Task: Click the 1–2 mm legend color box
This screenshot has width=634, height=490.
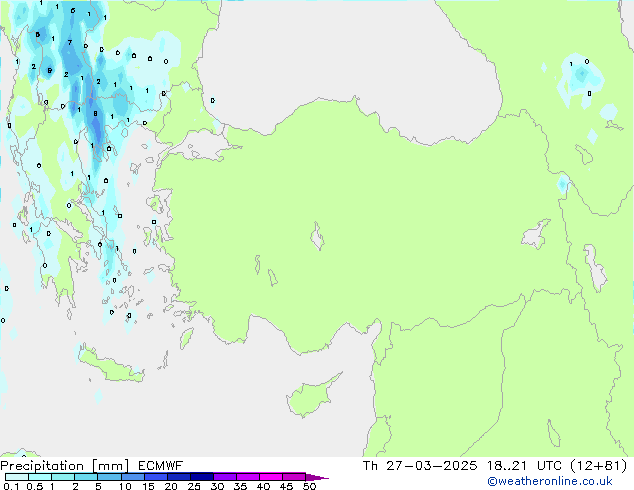Action: tap(63, 477)
